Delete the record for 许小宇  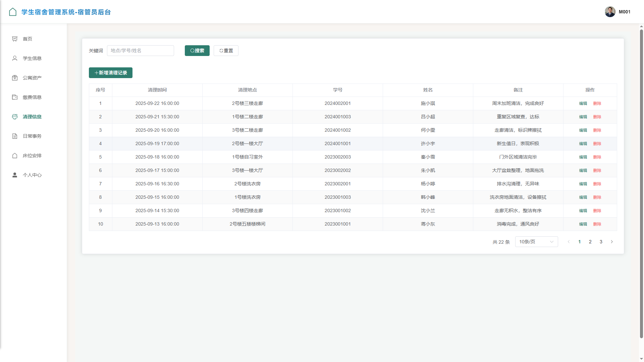(597, 144)
